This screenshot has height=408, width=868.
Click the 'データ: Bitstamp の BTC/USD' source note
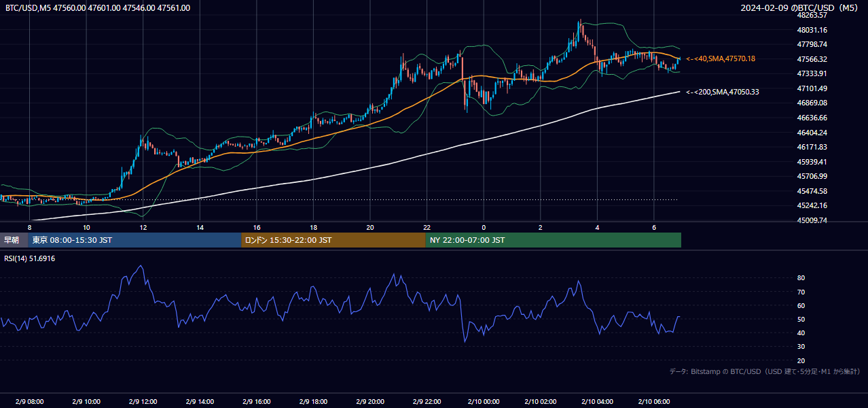(x=765, y=371)
